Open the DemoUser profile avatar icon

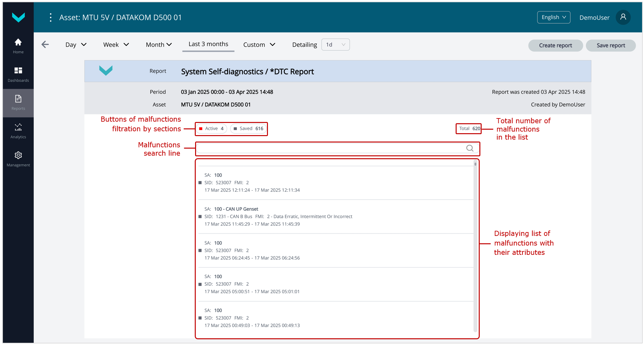[x=623, y=17]
